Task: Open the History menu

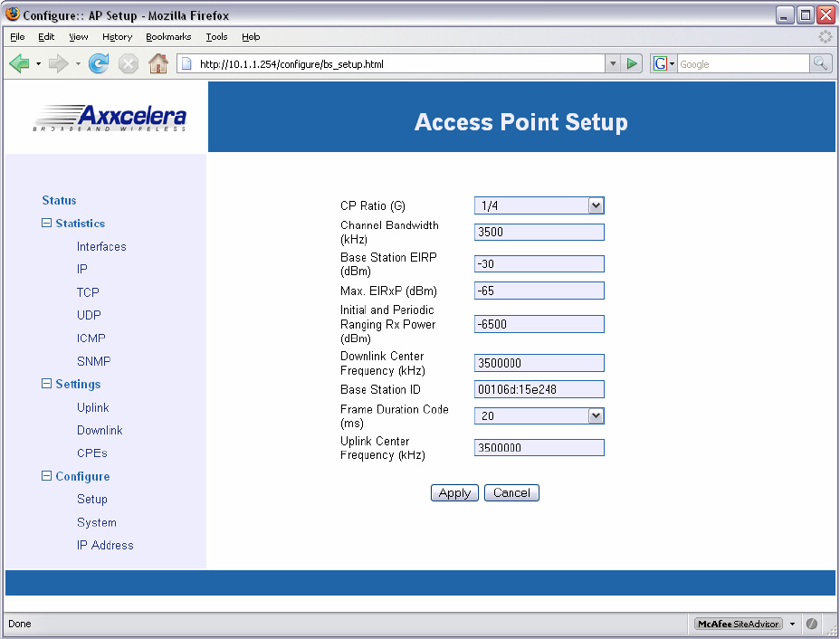Action: (x=117, y=36)
